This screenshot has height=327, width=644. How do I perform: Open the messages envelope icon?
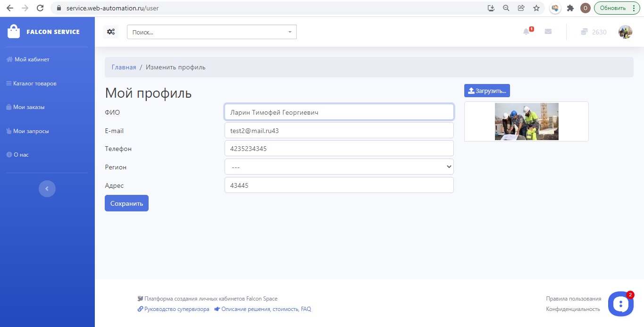[x=548, y=32]
